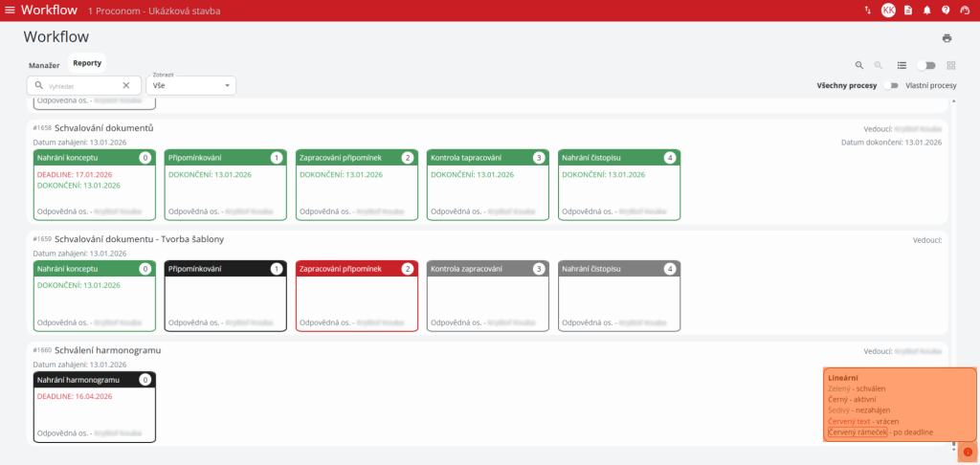
Task: Open the KK user avatar menu
Action: (888, 11)
